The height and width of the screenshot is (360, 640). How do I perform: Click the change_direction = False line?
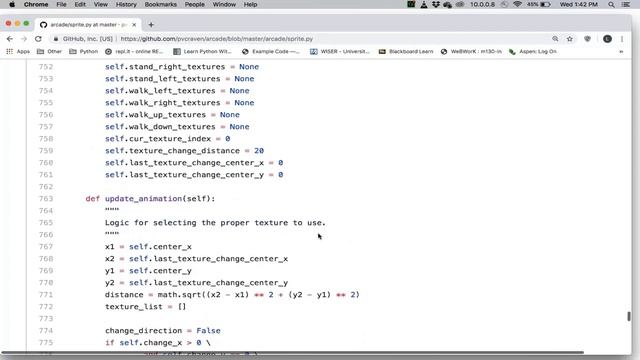[162, 331]
